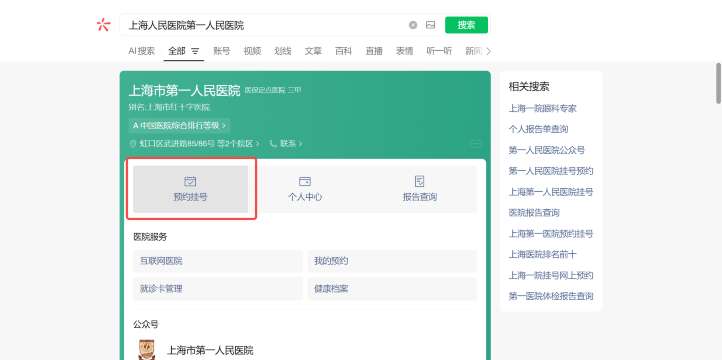Search related term 上海一院挂号网上预约

551,276
